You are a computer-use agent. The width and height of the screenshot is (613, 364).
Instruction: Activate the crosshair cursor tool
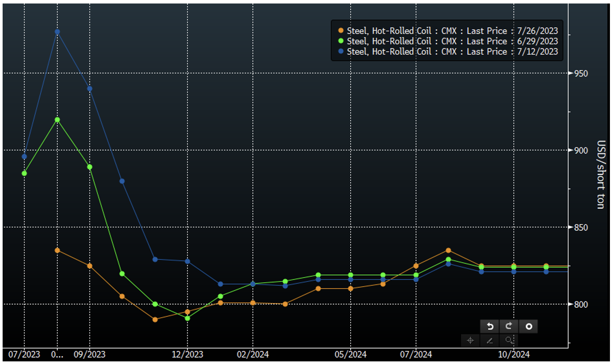[x=471, y=340]
